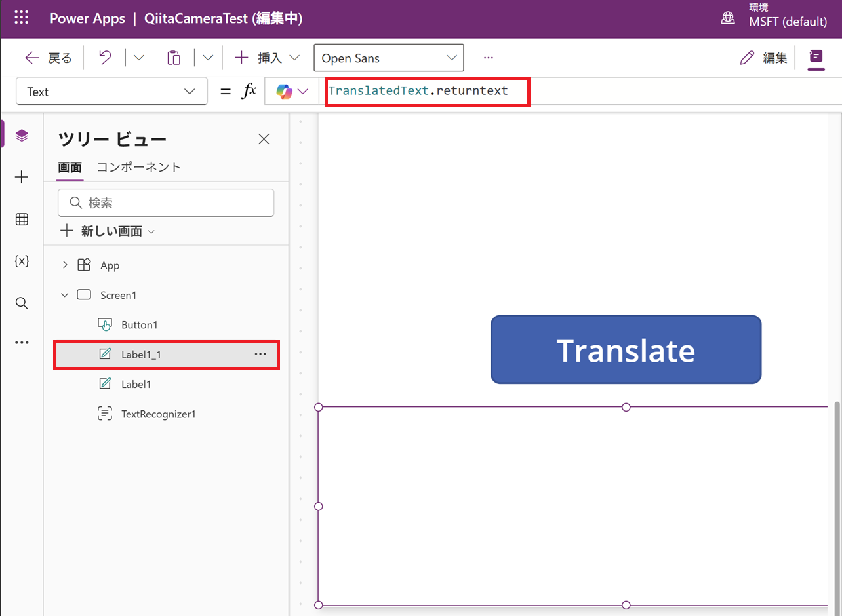Select Label1 in the tree view

coord(136,384)
